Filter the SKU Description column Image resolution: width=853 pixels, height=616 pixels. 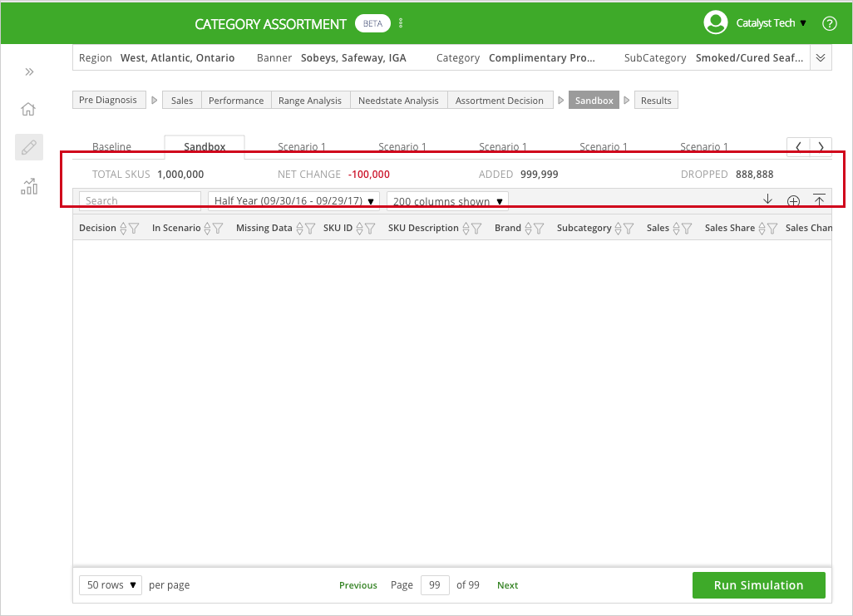[x=476, y=229]
